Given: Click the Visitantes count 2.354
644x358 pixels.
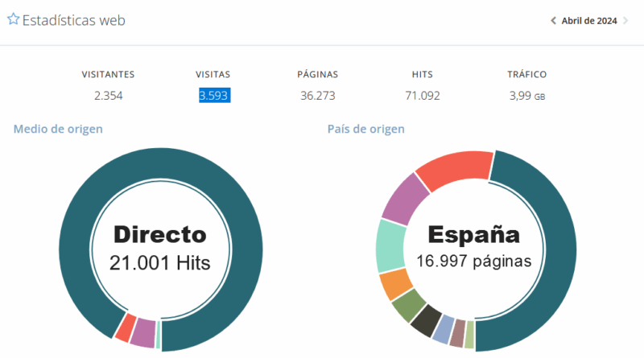Looking at the screenshot, I should (x=108, y=96).
